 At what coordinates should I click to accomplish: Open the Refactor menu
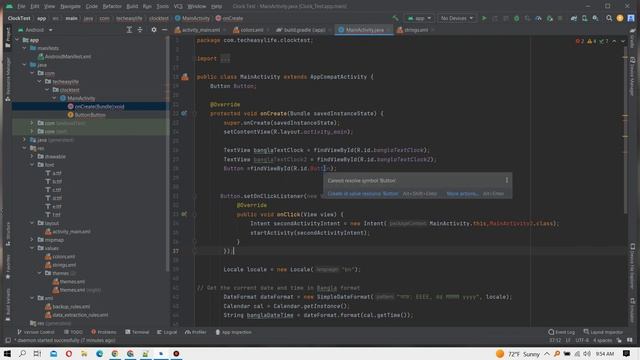click(x=112, y=6)
